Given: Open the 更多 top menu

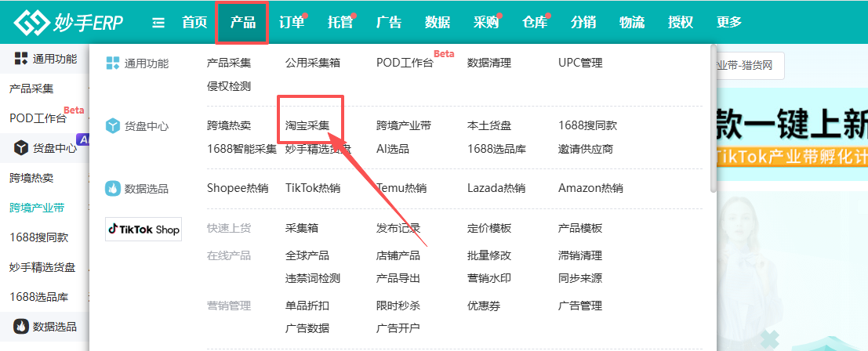Looking at the screenshot, I should (729, 23).
